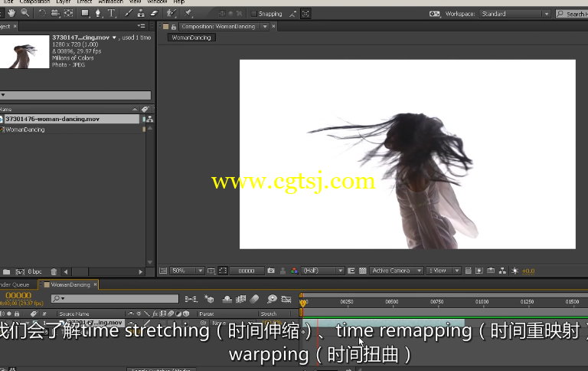This screenshot has height=371, width=588.
Task: Click the footage thumbnail in Project panel
Action: [x=24, y=52]
